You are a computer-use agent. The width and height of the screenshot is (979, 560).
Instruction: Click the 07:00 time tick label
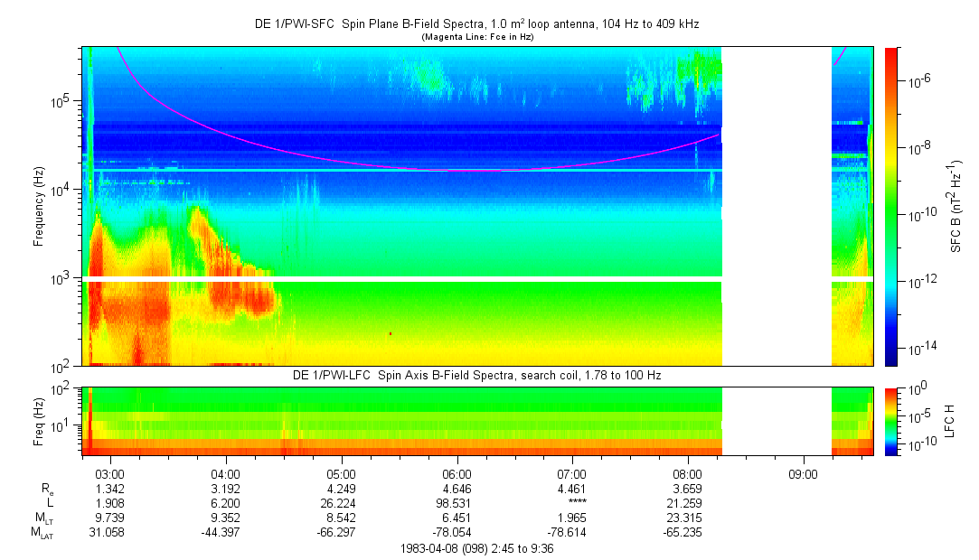572,474
